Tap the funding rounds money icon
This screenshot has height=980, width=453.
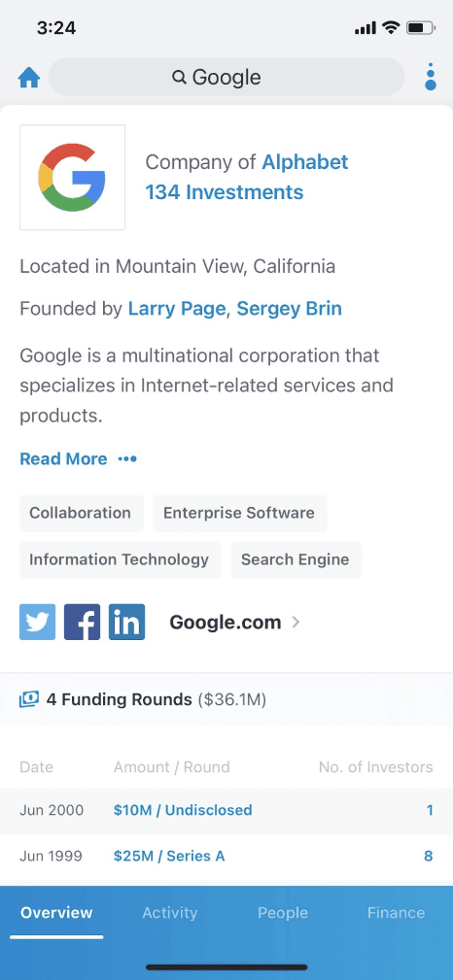click(x=29, y=698)
